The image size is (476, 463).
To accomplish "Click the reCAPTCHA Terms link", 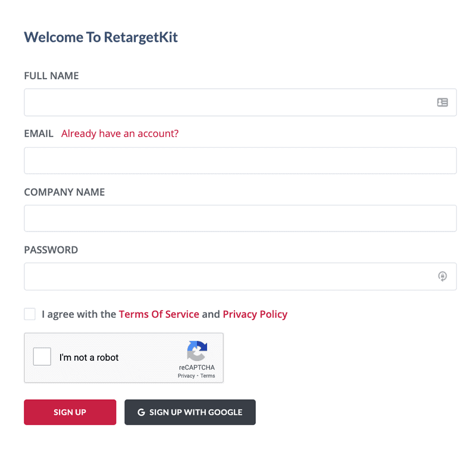I will point(208,376).
